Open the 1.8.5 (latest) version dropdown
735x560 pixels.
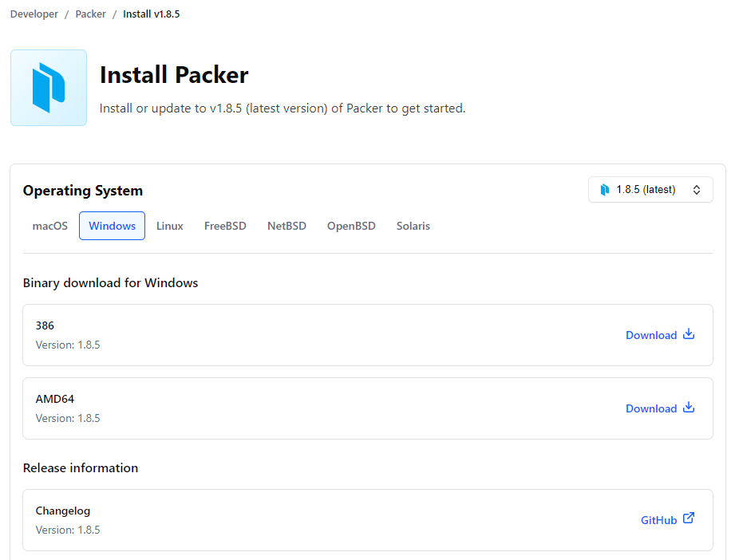coord(650,189)
